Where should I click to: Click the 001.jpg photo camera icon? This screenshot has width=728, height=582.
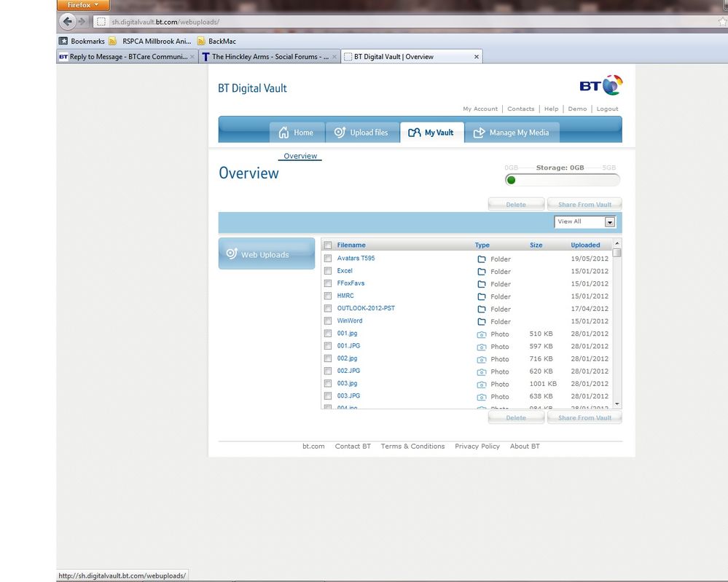(x=482, y=334)
